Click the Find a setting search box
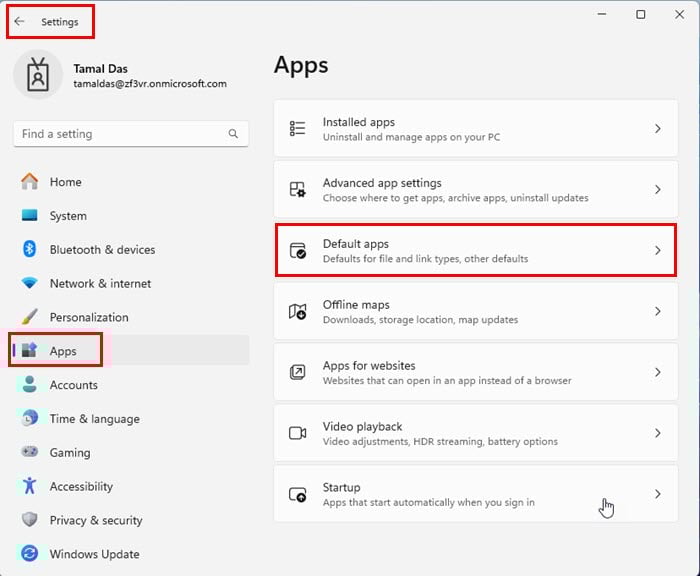Screen dimensions: 700x576 click(x=120, y=134)
